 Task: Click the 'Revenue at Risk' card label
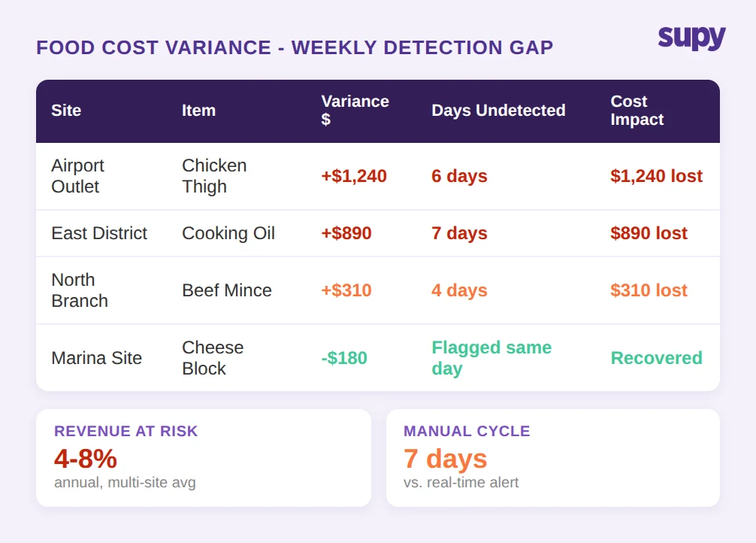125,431
